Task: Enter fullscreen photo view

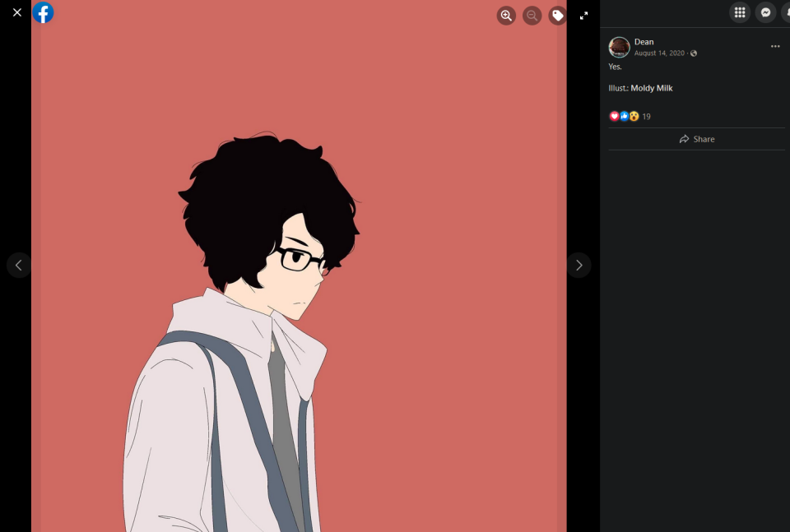Action: click(583, 16)
